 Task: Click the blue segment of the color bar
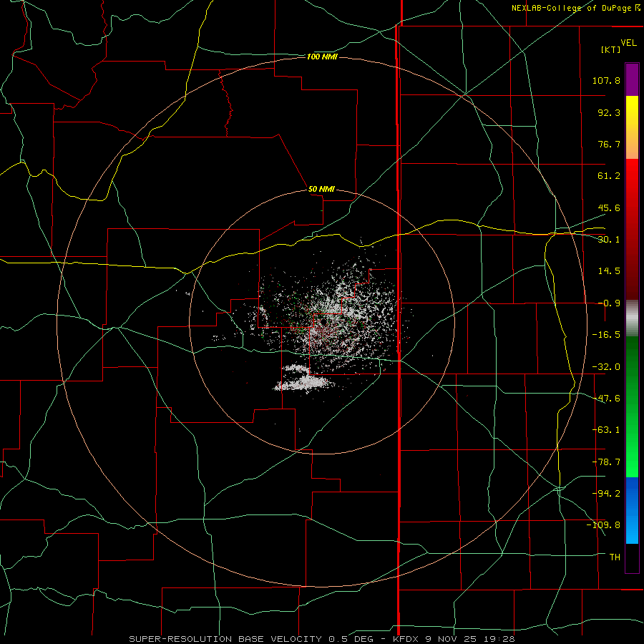pos(632,510)
